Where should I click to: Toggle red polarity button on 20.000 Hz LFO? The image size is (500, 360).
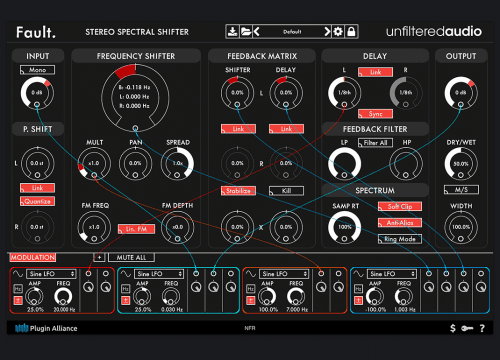(x=18, y=300)
